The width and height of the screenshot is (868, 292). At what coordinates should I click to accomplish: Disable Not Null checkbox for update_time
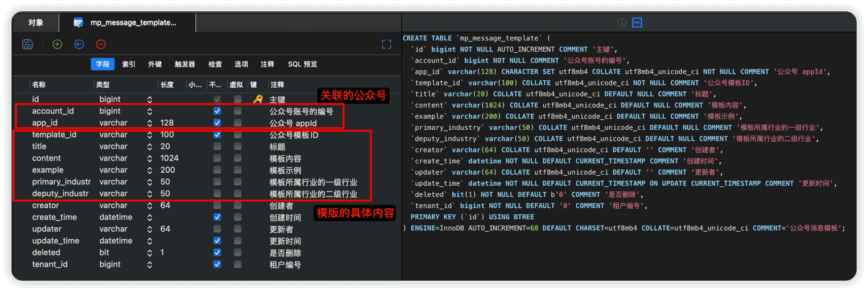(217, 241)
